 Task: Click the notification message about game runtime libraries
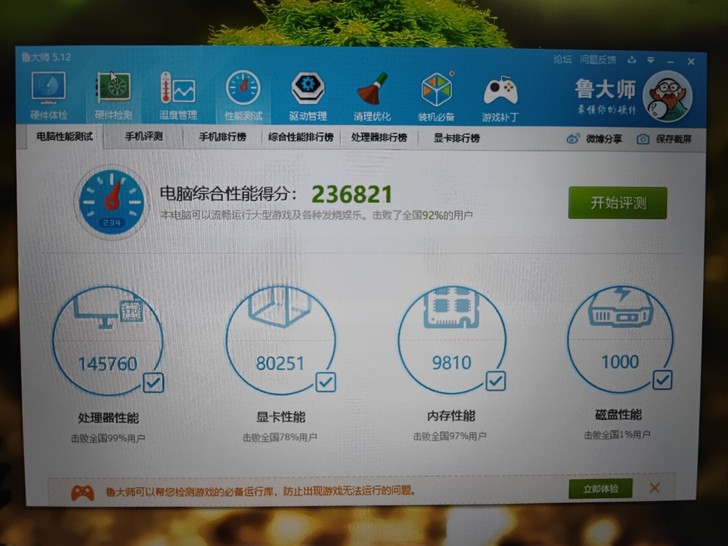(260, 491)
